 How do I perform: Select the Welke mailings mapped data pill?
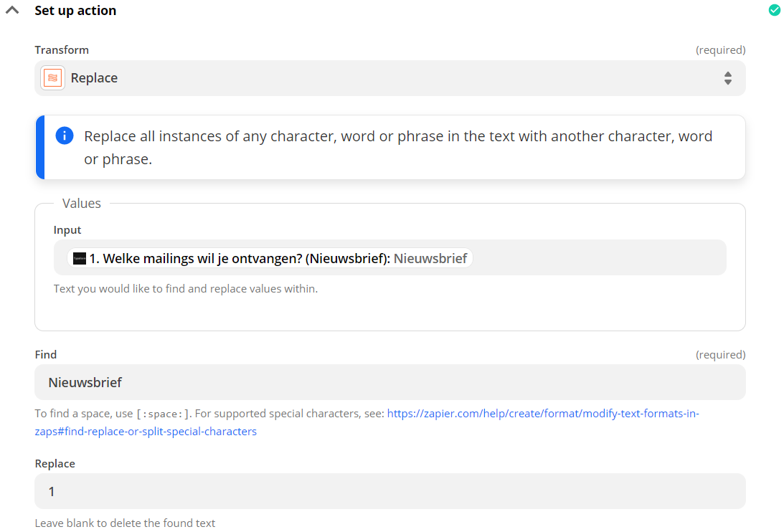point(273,258)
